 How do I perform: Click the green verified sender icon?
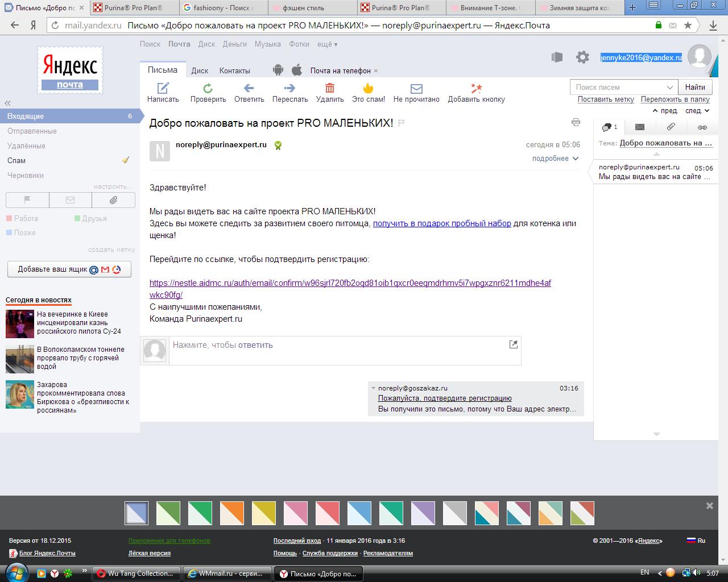(278, 145)
